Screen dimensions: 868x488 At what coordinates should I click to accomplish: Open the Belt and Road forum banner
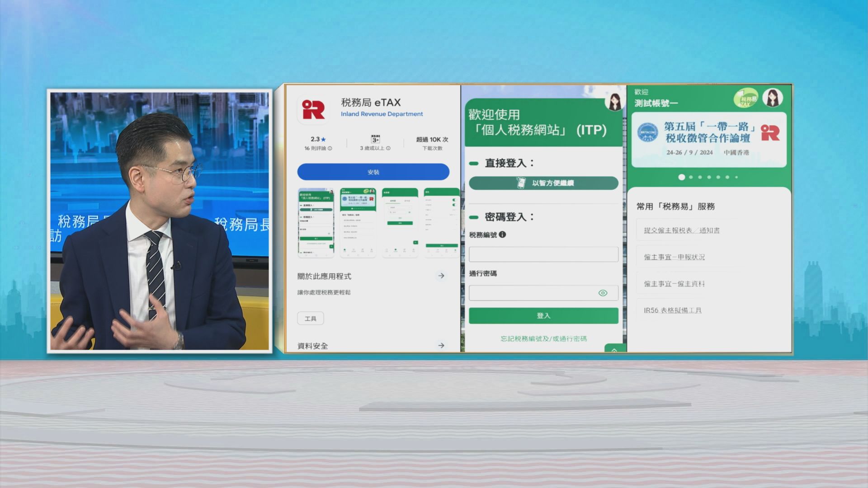pyautogui.click(x=709, y=140)
